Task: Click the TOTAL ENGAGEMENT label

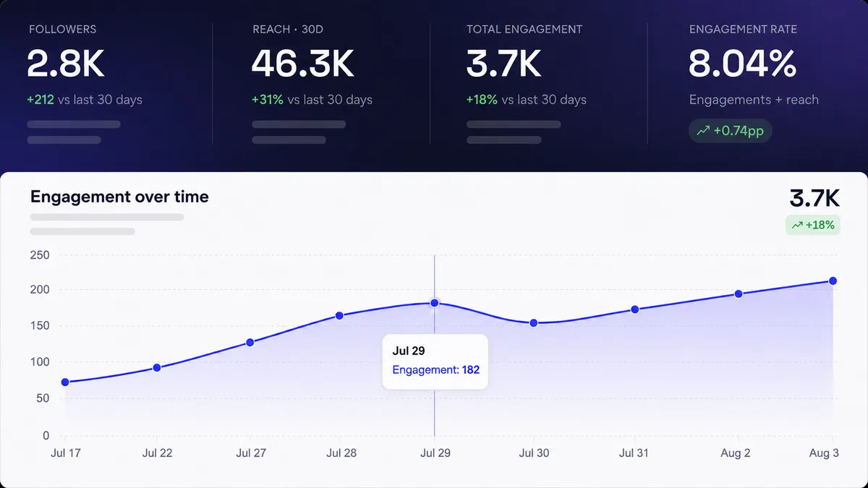Action: [524, 30]
